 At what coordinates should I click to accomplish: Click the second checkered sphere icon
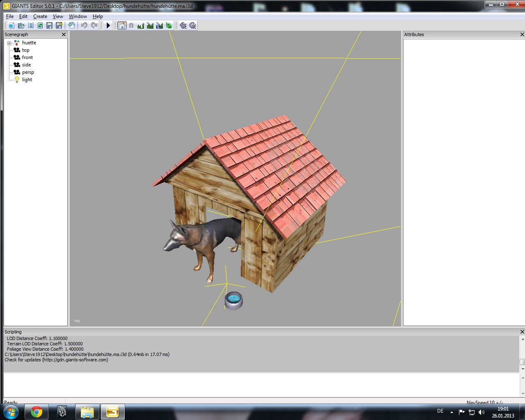(193, 25)
